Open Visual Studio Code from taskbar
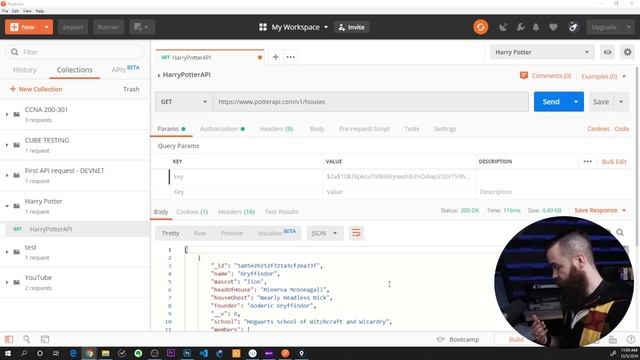 click(x=204, y=353)
